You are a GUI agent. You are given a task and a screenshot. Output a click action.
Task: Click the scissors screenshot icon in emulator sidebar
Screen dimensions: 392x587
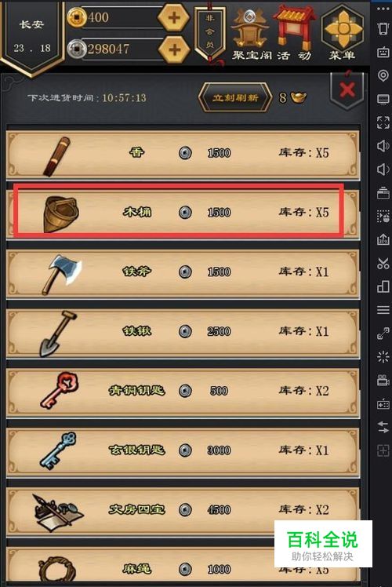pos(383,263)
